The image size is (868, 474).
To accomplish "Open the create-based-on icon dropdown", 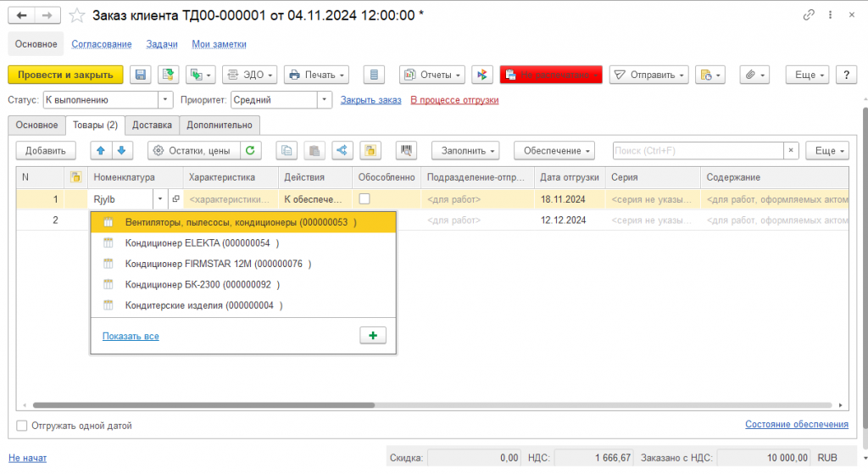I will point(200,75).
